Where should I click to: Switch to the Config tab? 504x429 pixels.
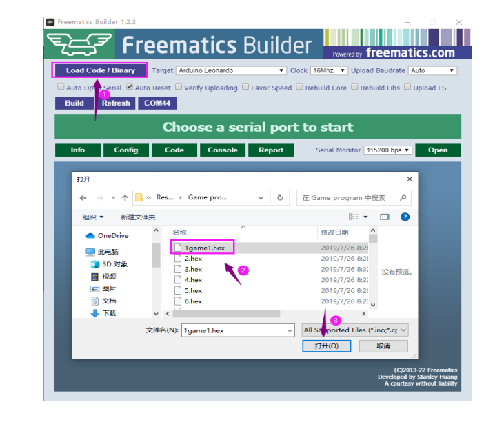(126, 150)
